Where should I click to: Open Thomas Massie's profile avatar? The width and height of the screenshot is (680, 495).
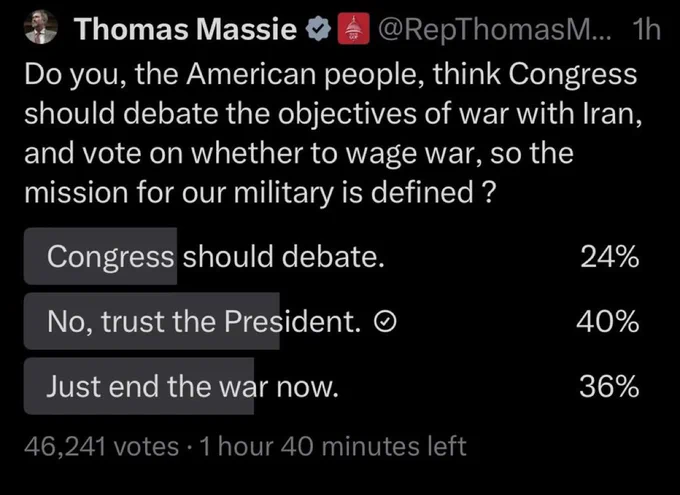41,27
